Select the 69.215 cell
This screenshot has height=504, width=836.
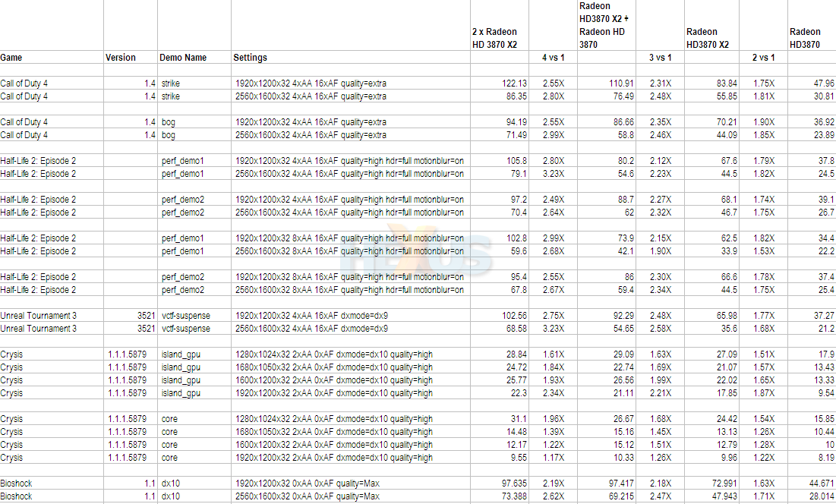coord(606,496)
